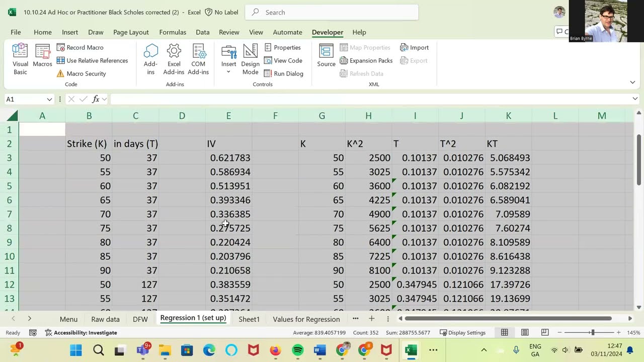Select row 7 header
This screenshot has width=644, height=362.
click(9, 214)
